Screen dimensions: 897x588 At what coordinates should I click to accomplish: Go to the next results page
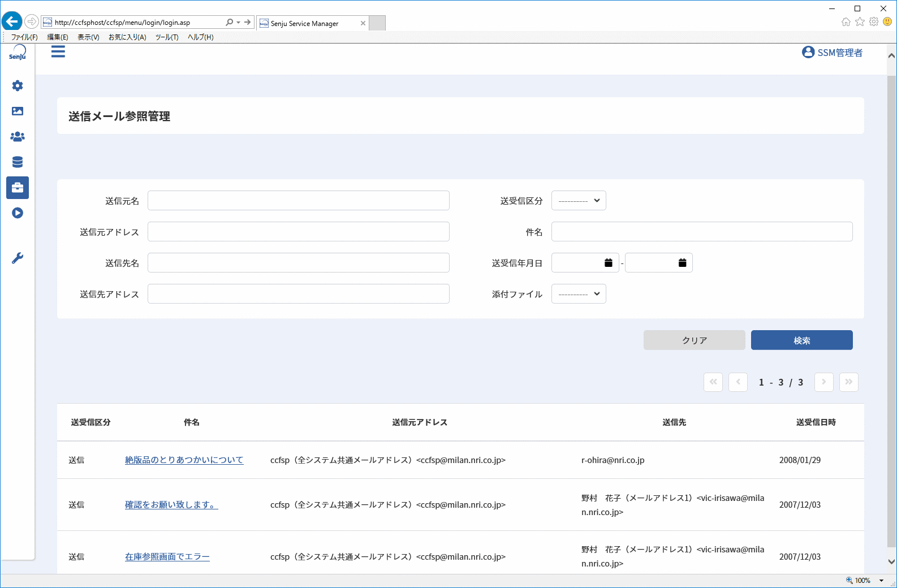coord(824,382)
